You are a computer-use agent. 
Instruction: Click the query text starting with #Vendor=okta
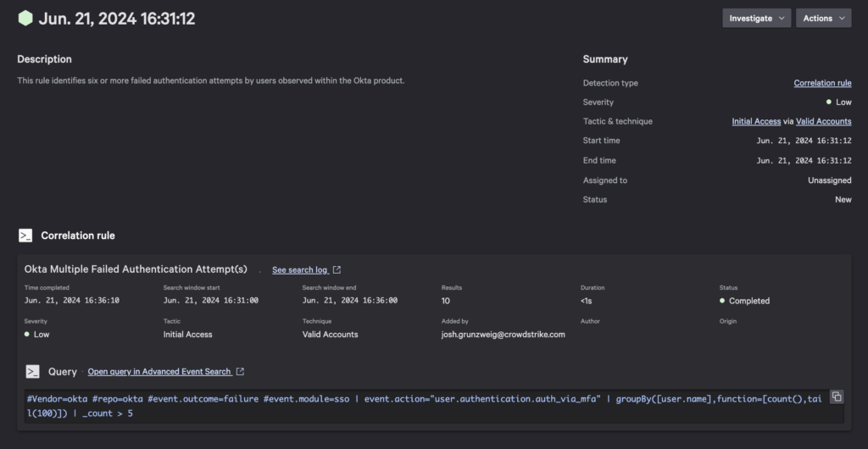click(424, 405)
